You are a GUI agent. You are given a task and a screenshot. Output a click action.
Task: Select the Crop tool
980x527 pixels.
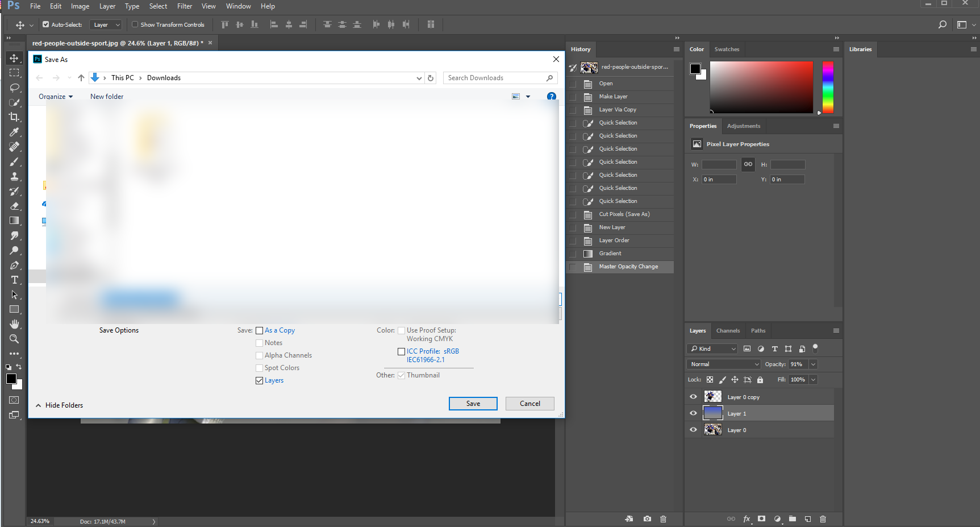click(x=14, y=117)
